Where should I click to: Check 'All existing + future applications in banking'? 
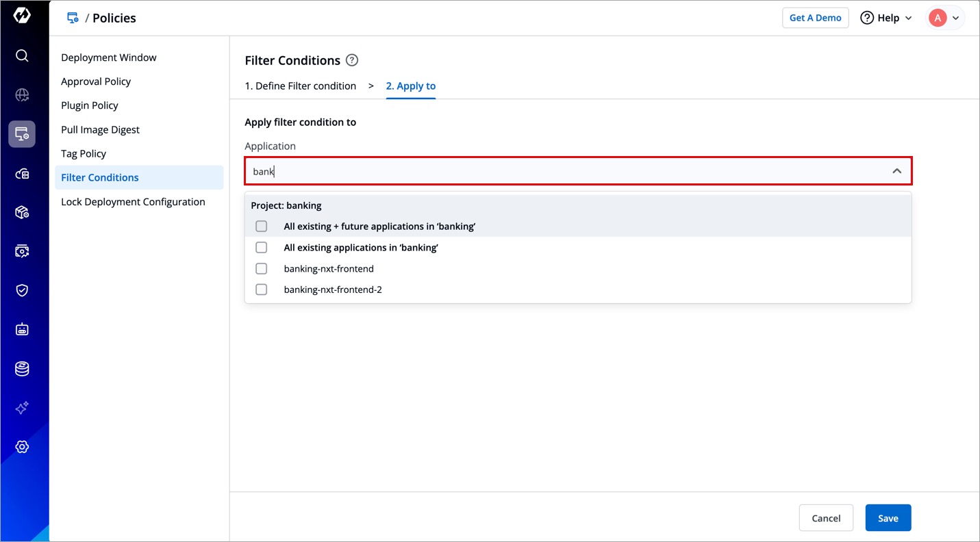coord(262,227)
